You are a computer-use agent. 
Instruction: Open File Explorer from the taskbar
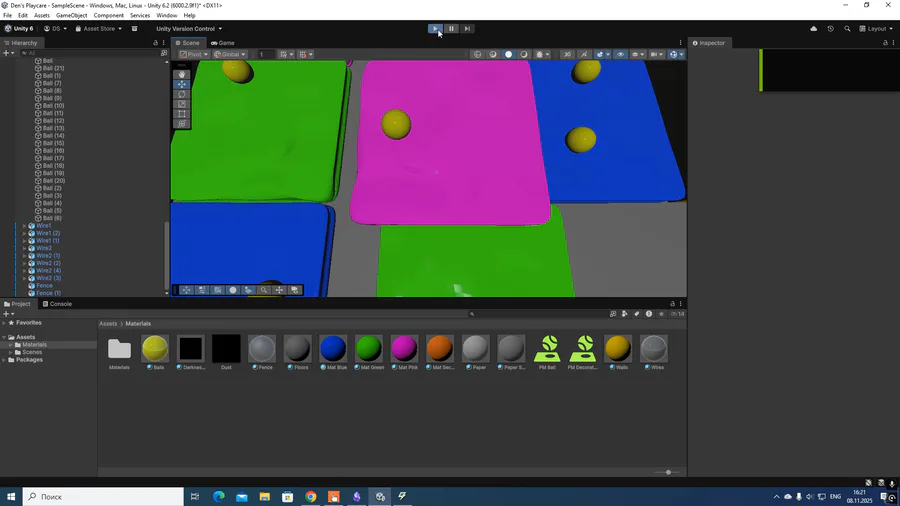[x=265, y=497]
